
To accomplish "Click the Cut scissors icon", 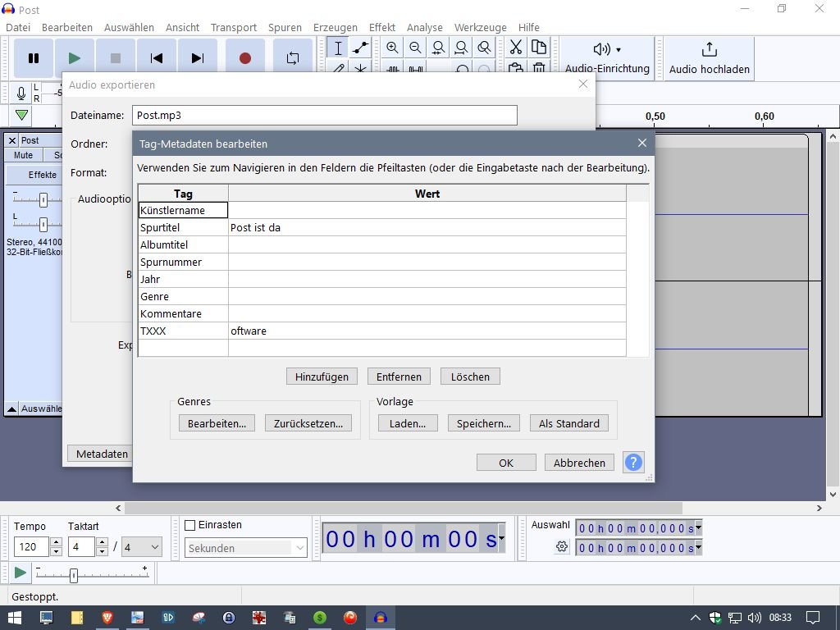I will coord(515,48).
